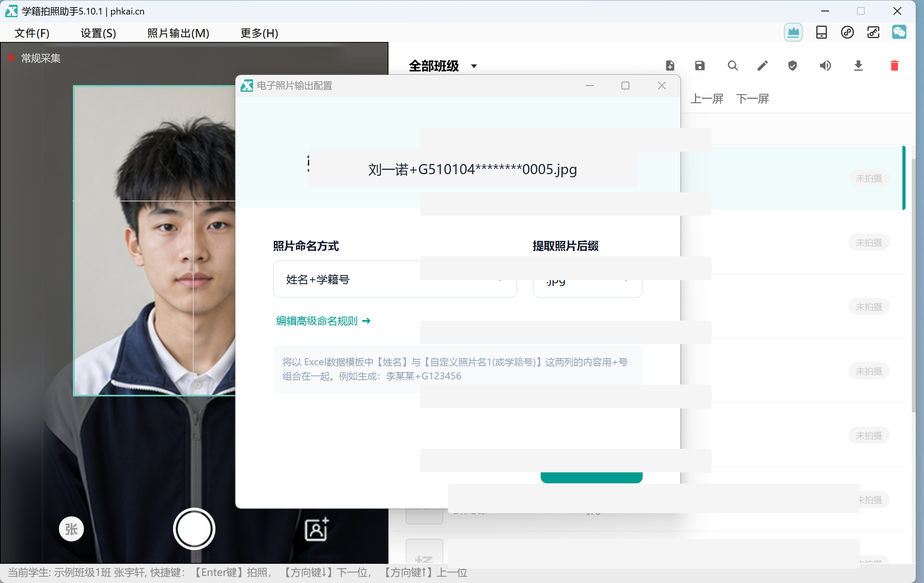
Task: Click the shield check icon
Action: point(793,66)
